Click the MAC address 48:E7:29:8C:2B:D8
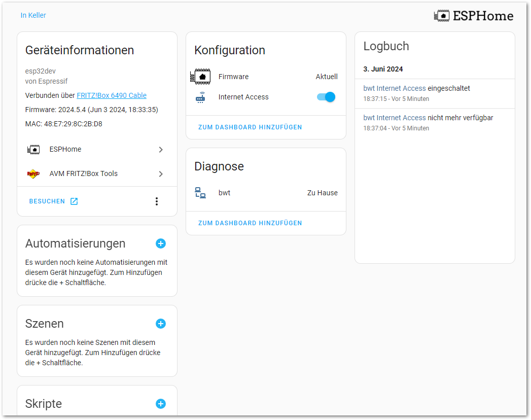The image size is (531, 420). point(64,124)
